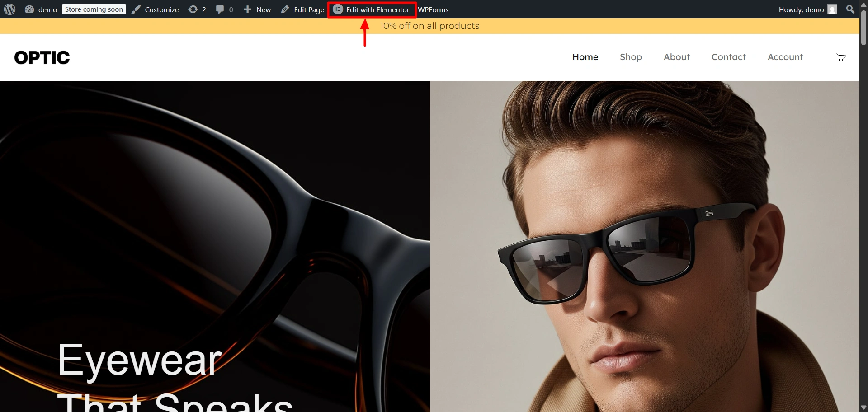Image resolution: width=868 pixels, height=412 pixels.
Task: Open the WordPress logo menu
Action: (10, 9)
